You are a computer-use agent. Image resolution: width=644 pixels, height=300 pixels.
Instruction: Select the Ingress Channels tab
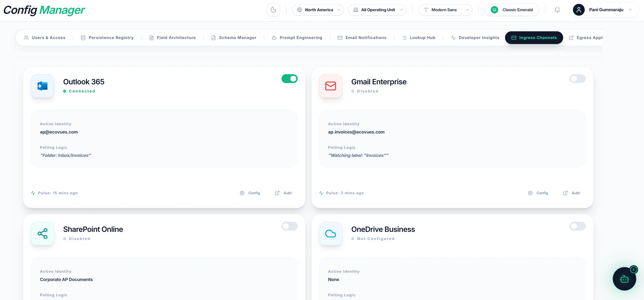click(x=534, y=38)
